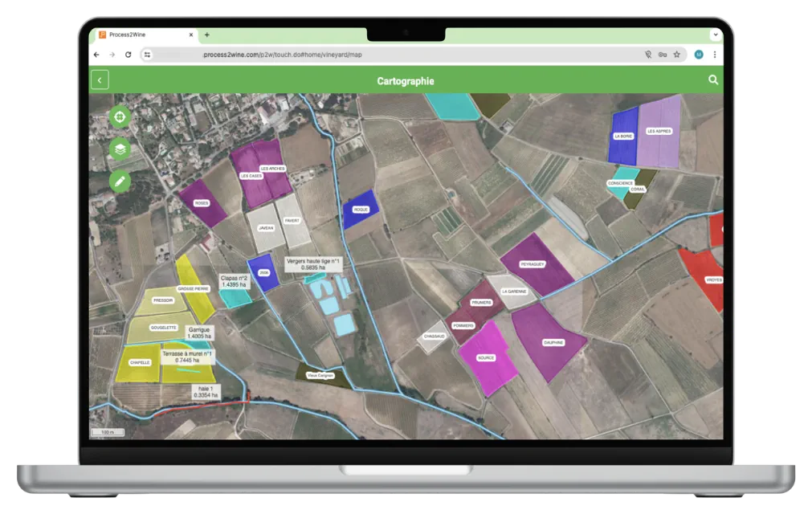Reload the page with the browser refresh icon
This screenshot has width=812, height=514.
point(128,55)
